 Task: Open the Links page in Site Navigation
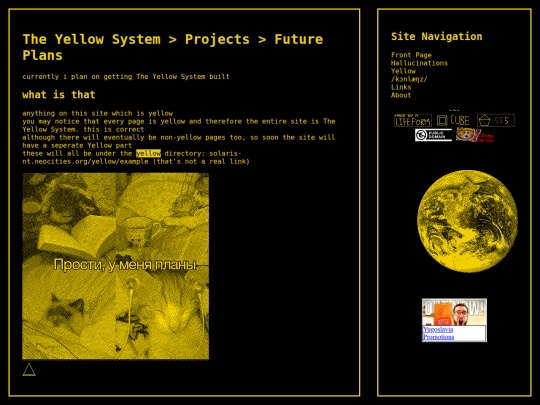pos(401,87)
